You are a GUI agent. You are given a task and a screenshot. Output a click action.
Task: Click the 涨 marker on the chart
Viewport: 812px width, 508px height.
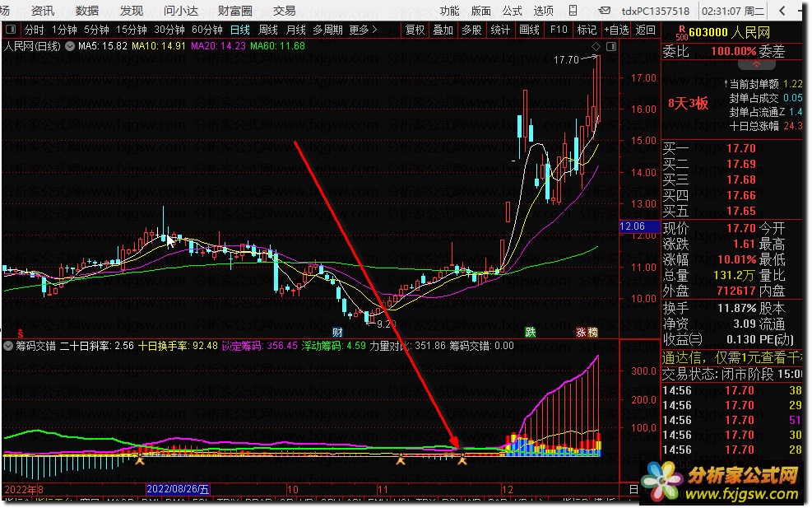[582, 333]
